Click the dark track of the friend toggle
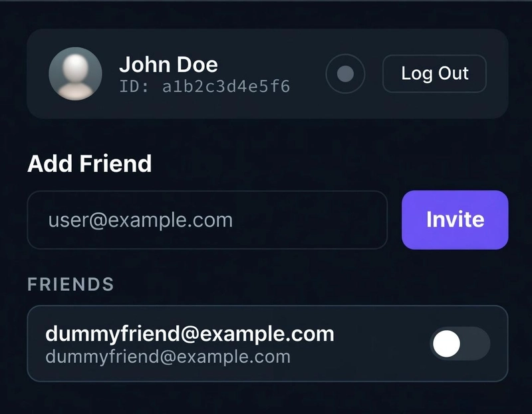 [477, 344]
